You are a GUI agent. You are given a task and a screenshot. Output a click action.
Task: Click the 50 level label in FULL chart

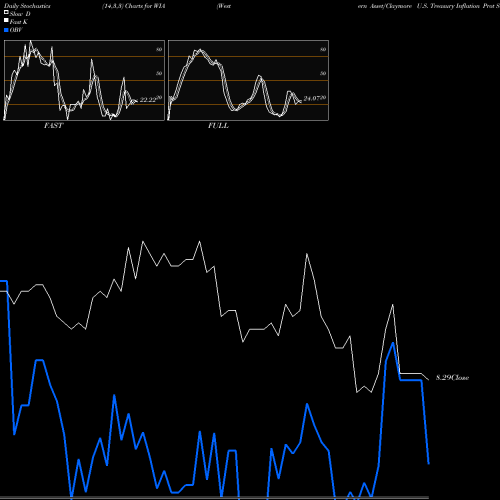coord(323,73)
